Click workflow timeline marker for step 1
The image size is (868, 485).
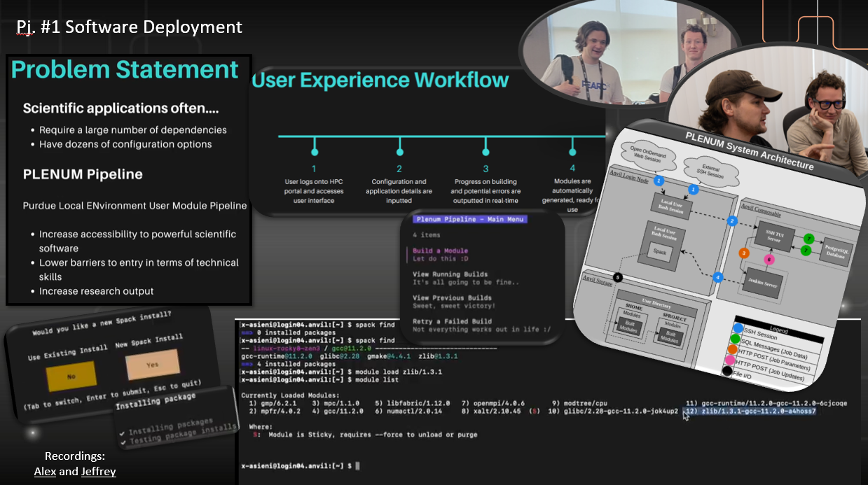point(315,150)
